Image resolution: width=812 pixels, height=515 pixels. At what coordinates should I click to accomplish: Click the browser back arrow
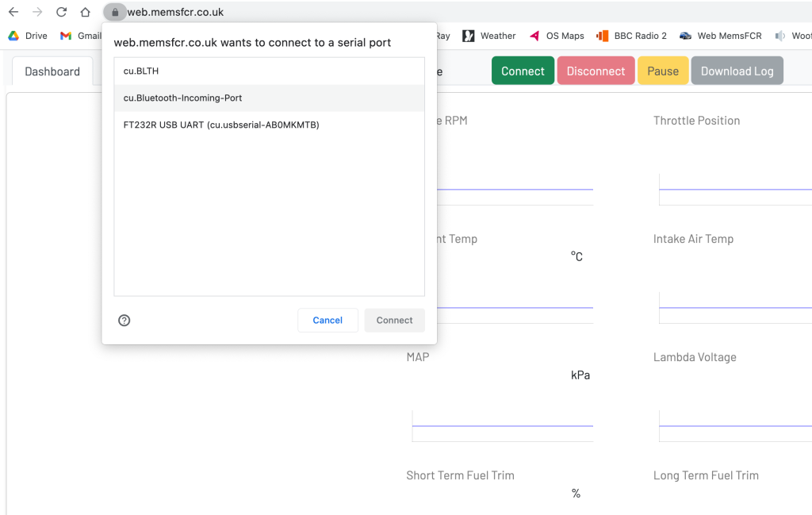[13, 12]
